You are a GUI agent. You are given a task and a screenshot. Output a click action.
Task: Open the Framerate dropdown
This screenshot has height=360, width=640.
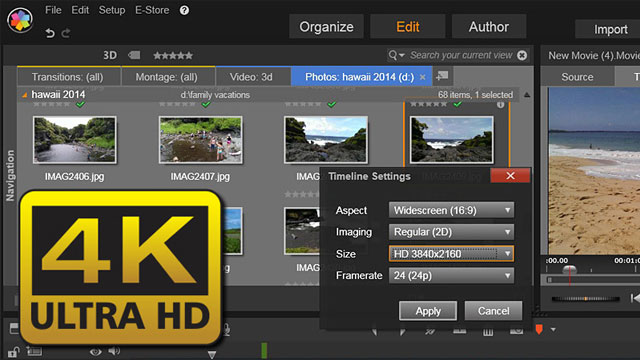click(x=451, y=276)
